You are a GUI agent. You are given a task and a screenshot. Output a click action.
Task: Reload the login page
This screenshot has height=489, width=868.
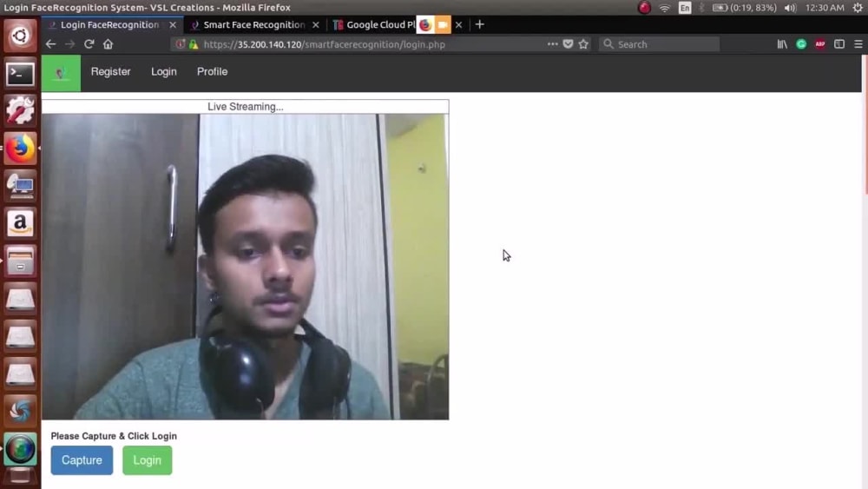(x=89, y=44)
